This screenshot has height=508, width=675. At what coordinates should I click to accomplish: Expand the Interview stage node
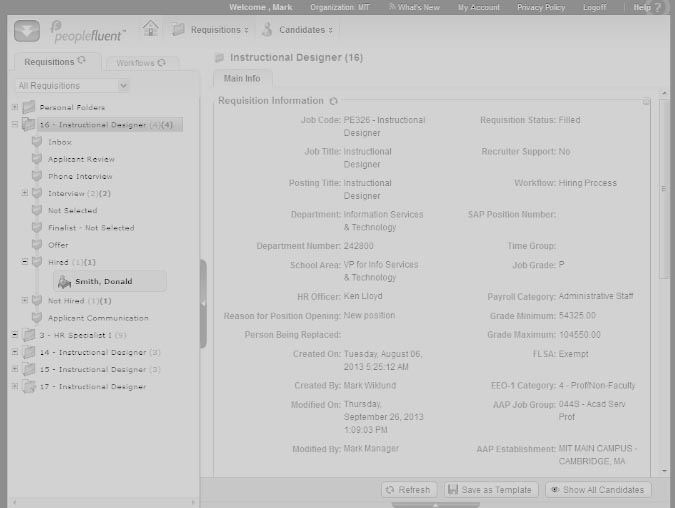pyautogui.click(x=25, y=193)
